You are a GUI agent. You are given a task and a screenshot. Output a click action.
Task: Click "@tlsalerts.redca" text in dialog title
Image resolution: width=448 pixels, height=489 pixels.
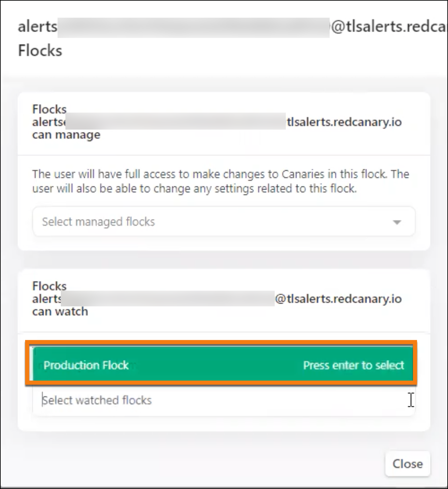pos(388,27)
